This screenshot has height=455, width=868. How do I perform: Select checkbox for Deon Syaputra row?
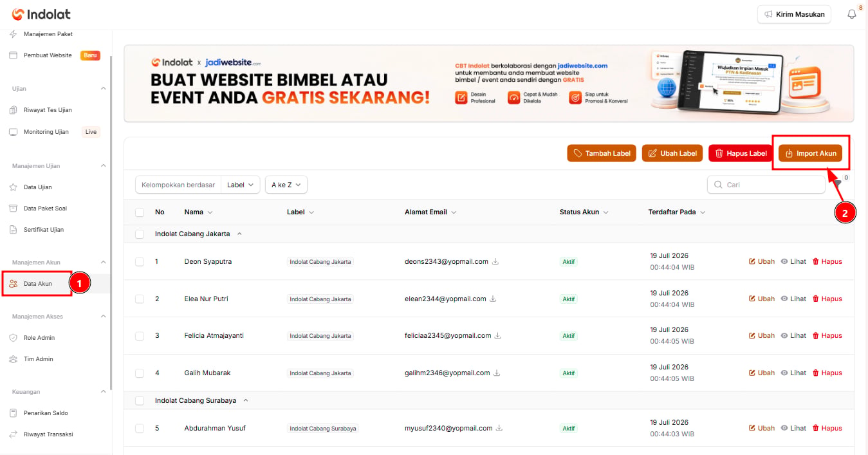click(140, 262)
